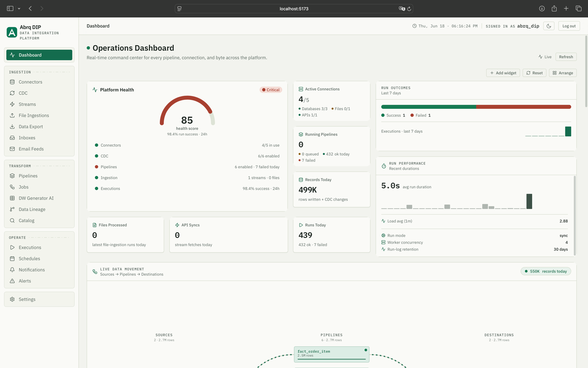
Task: Click the Runs Today play icon
Action: click(x=301, y=225)
